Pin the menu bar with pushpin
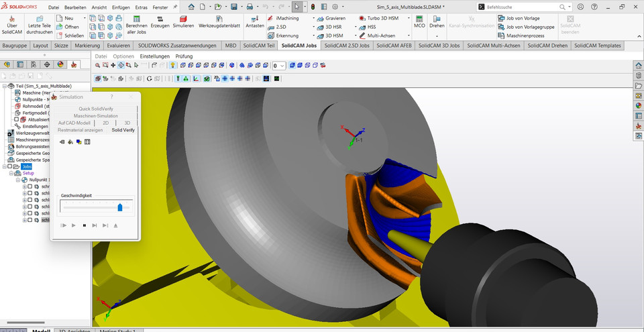 click(175, 7)
